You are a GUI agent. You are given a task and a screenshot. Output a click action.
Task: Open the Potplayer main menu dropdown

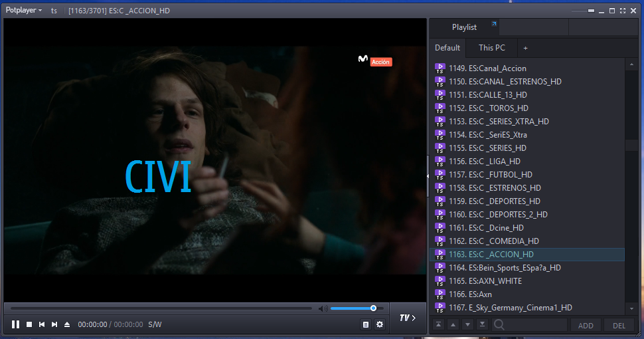coord(24,11)
